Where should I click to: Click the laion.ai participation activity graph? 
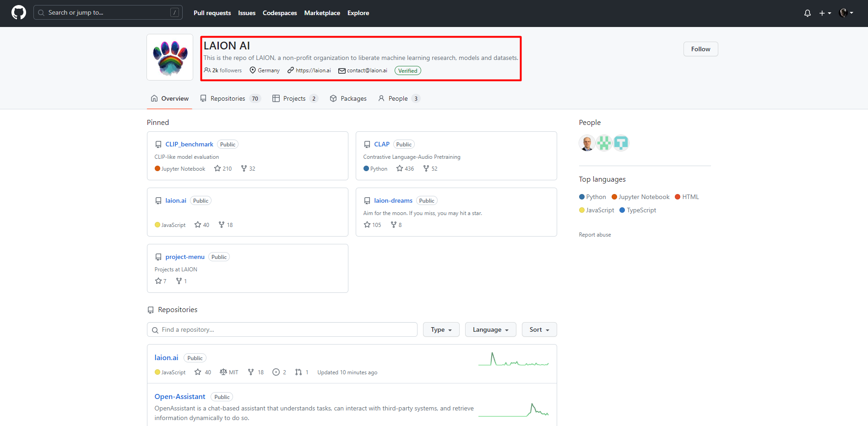coord(514,359)
